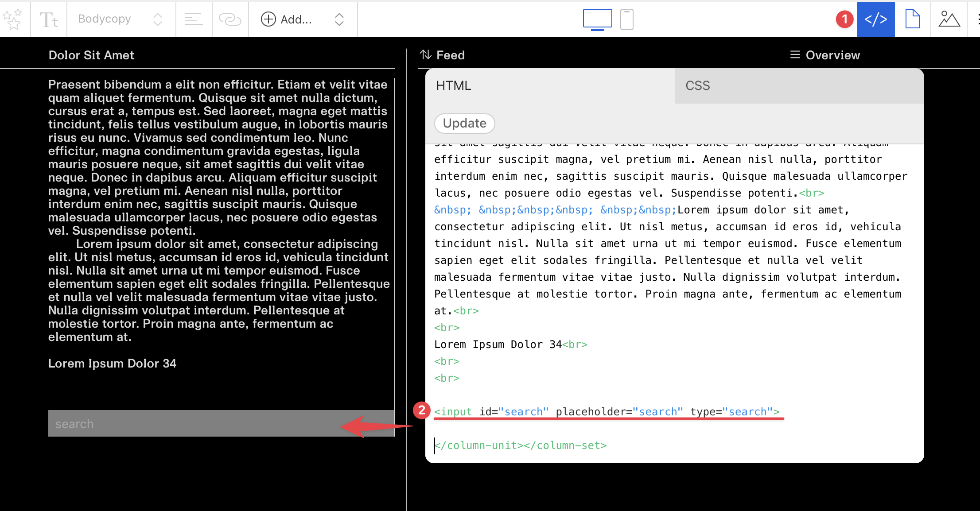
Task: Open the Tt text formatting tool
Action: [49, 19]
